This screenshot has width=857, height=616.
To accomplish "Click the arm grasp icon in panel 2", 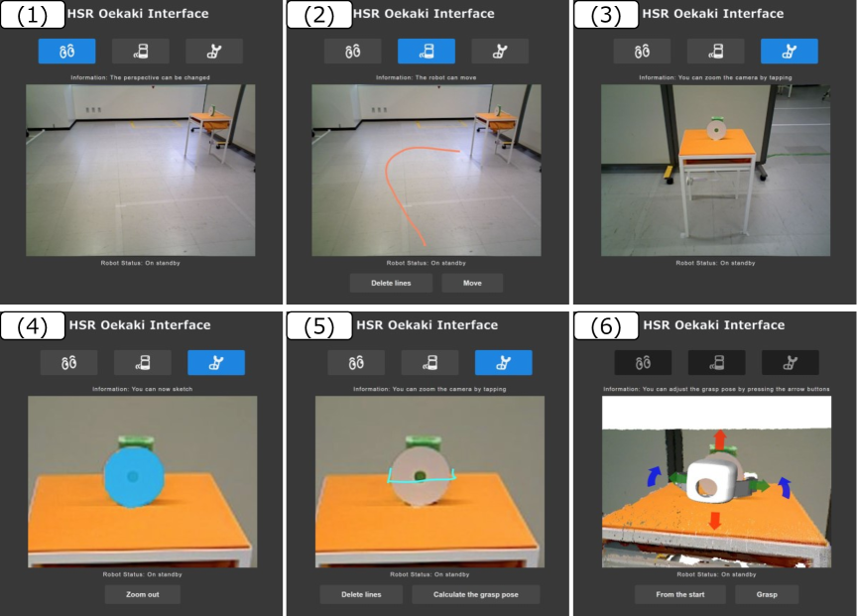I will (500, 52).
